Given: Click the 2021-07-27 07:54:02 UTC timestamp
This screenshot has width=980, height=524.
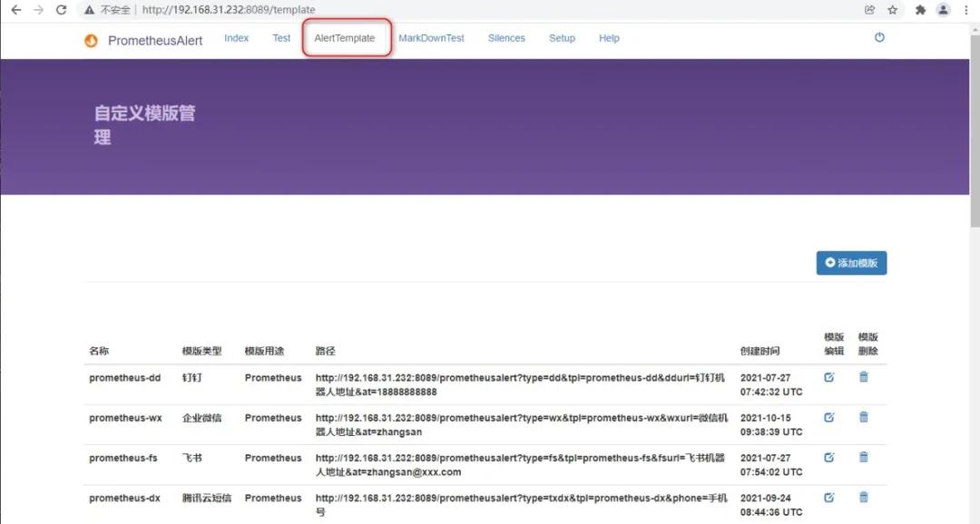Looking at the screenshot, I should (x=771, y=465).
